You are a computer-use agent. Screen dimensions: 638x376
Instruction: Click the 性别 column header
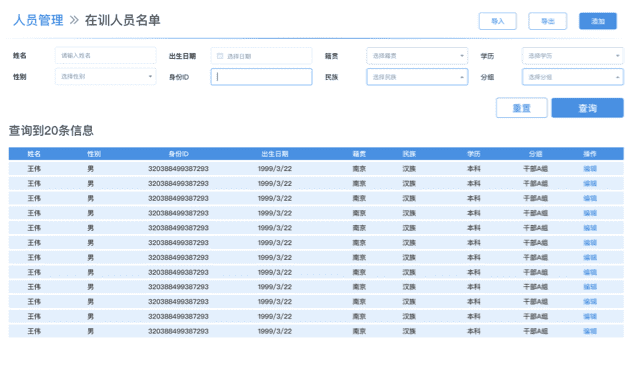[x=94, y=154]
